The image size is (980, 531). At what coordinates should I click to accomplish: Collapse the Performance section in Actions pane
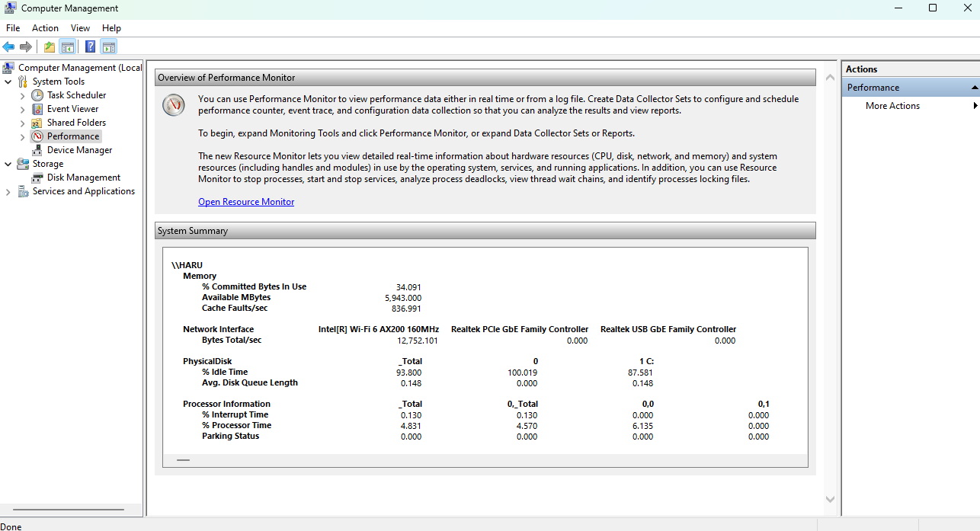(974, 88)
